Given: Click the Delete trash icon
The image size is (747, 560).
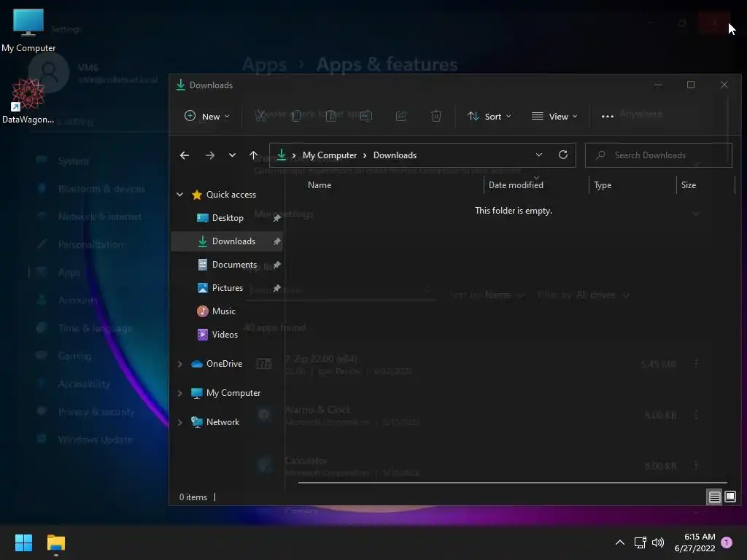Looking at the screenshot, I should pyautogui.click(x=436, y=116).
